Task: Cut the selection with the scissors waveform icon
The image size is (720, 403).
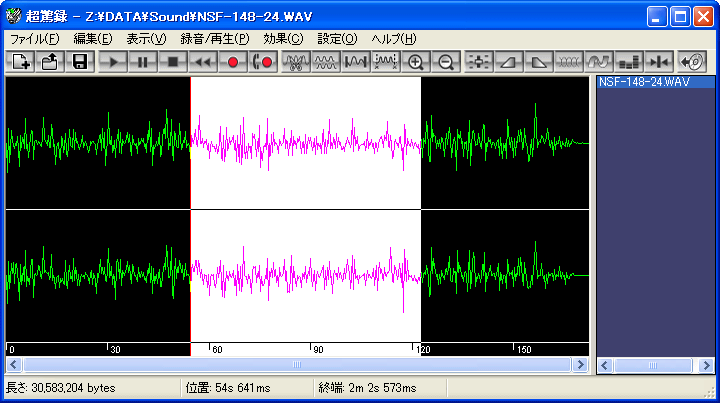Action: (296, 62)
